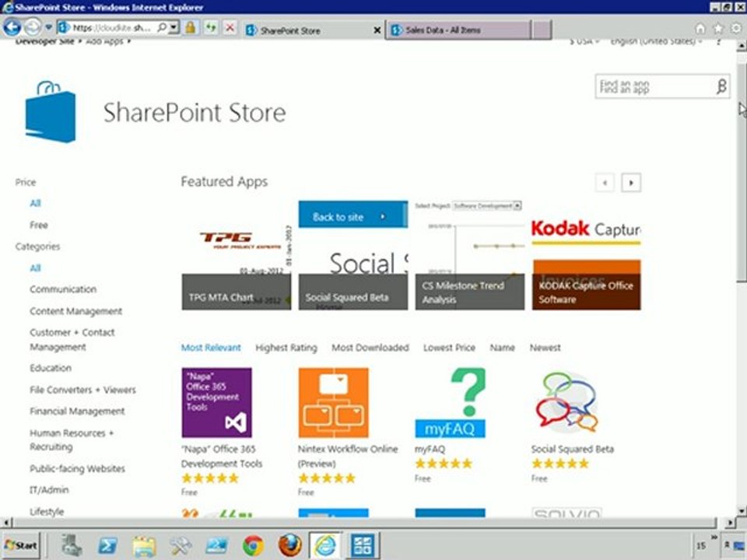The width and height of the screenshot is (747, 560).
Task: Open the browser Tools gear icon
Action: (x=736, y=29)
